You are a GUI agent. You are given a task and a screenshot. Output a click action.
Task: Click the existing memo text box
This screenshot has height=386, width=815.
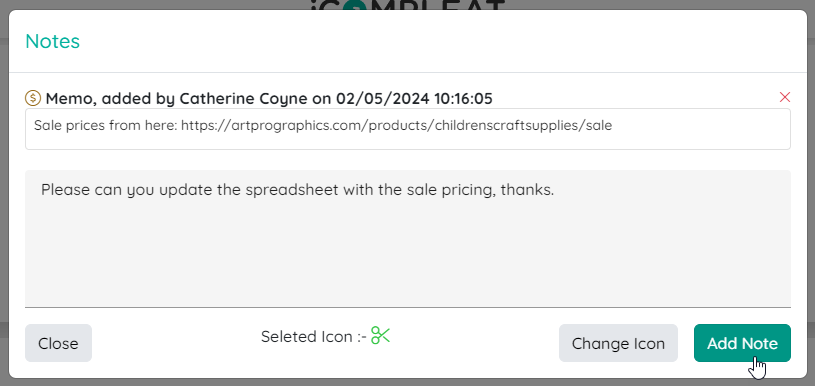pyautogui.click(x=408, y=129)
